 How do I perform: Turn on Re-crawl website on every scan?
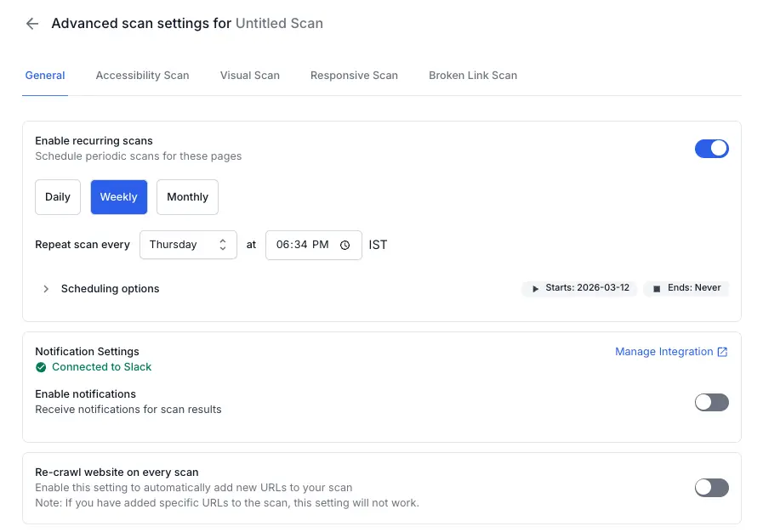pyautogui.click(x=711, y=487)
